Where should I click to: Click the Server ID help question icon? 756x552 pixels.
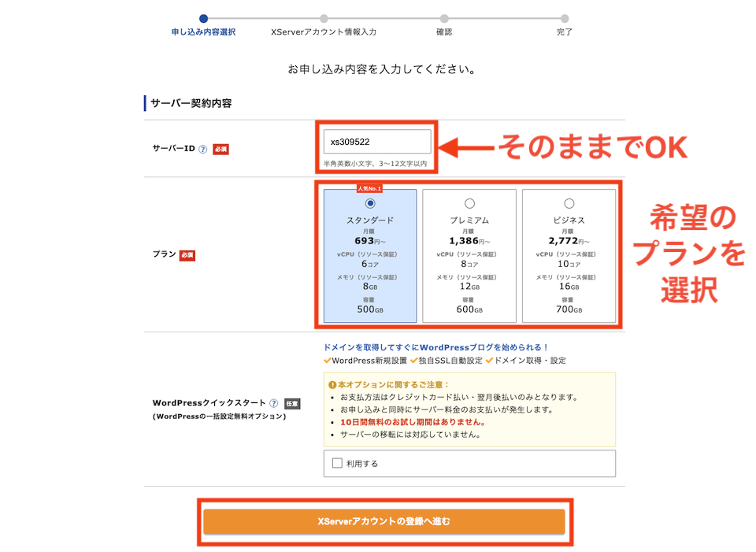[203, 149]
